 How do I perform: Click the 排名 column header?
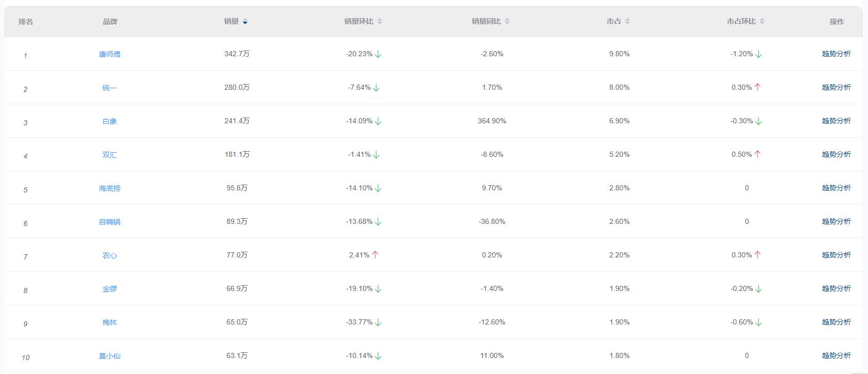point(26,22)
